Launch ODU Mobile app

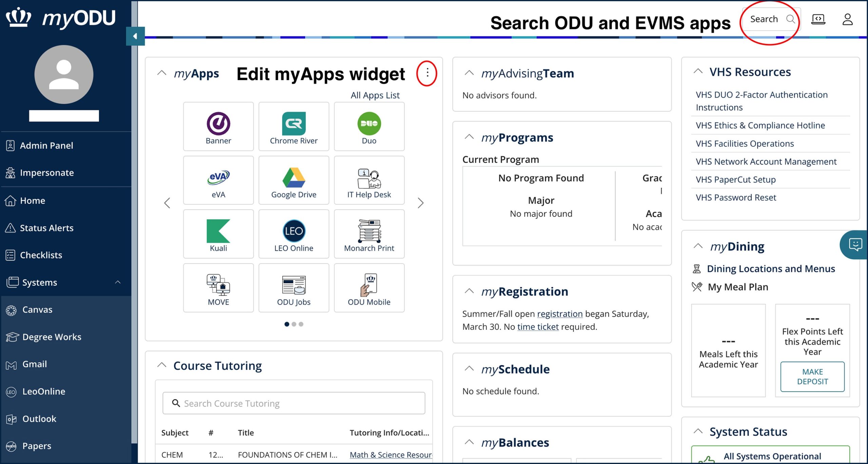pos(369,287)
